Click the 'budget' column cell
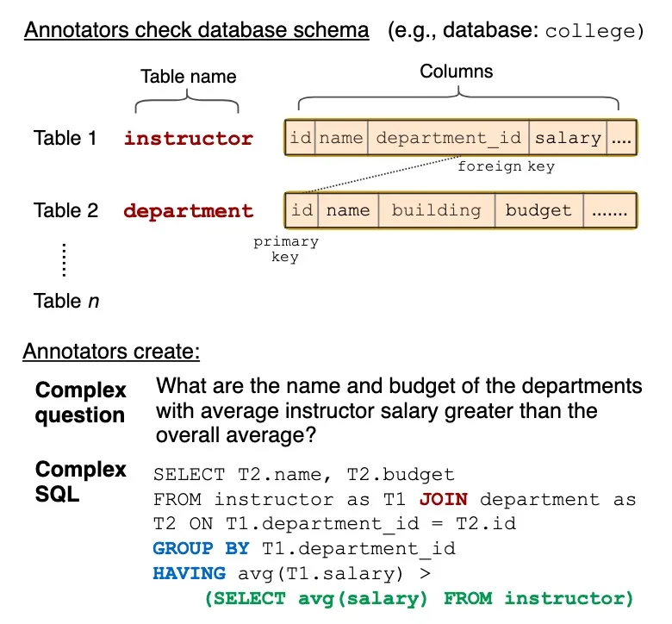The width and height of the screenshot is (672, 624). coord(538,210)
